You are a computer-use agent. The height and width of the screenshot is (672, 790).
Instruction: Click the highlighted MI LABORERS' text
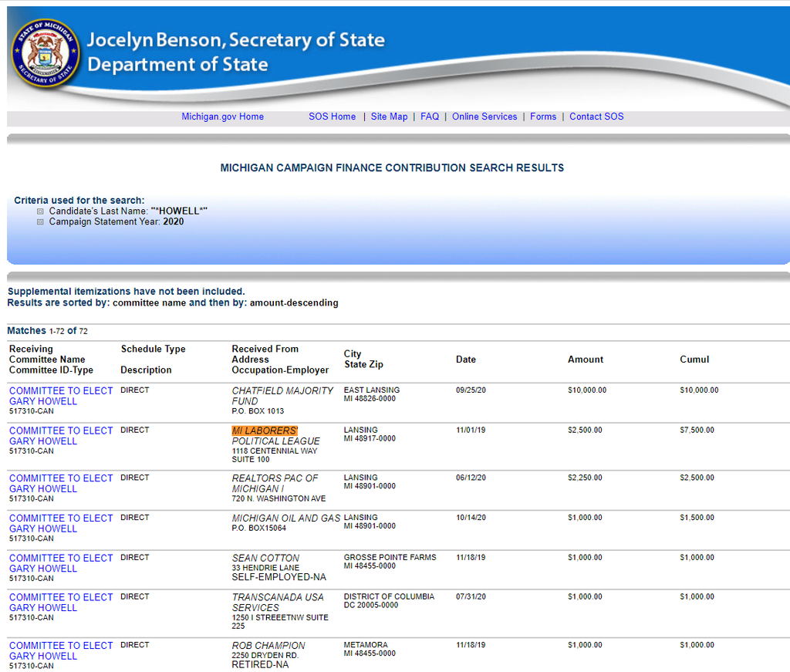point(265,431)
